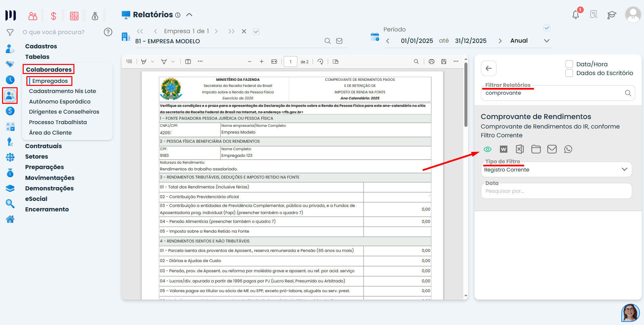The height and width of the screenshot is (325, 644).
Task: Export report to Word document
Action: pyautogui.click(x=503, y=149)
